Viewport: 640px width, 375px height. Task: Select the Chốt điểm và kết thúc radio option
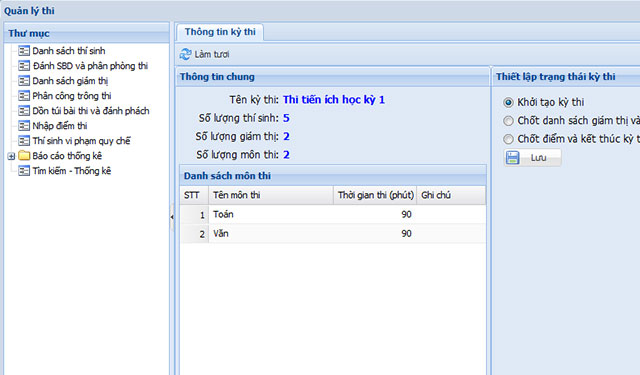tap(508, 139)
